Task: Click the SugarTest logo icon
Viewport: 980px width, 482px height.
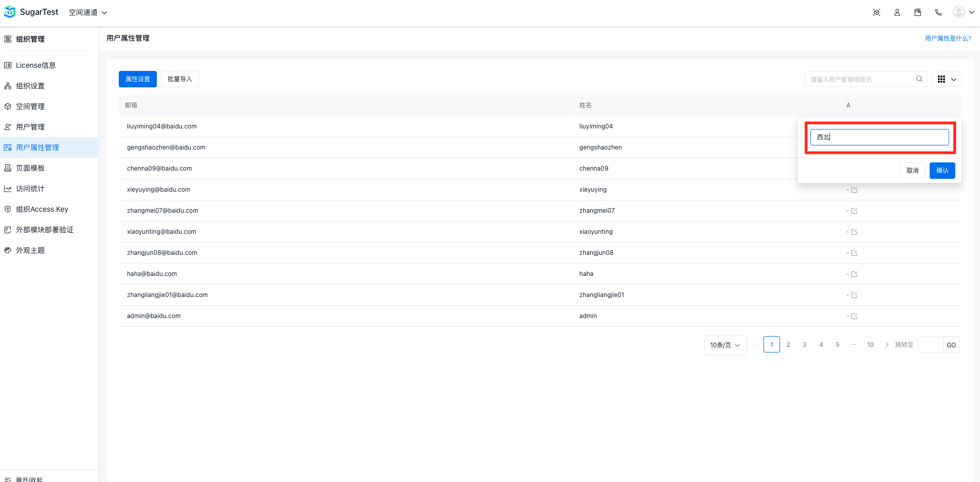Action: [9, 12]
